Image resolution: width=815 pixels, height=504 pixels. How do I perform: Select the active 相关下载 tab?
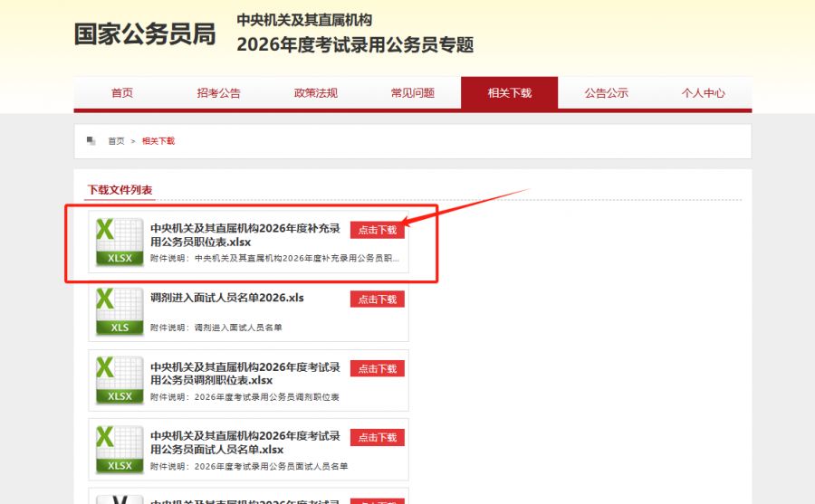pos(509,93)
